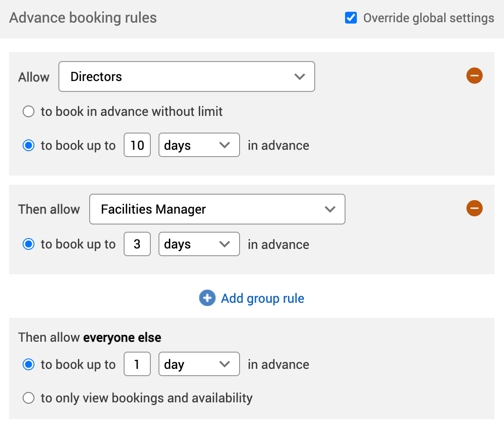
Task: Edit the Directors advance limit of 10
Action: tap(137, 145)
